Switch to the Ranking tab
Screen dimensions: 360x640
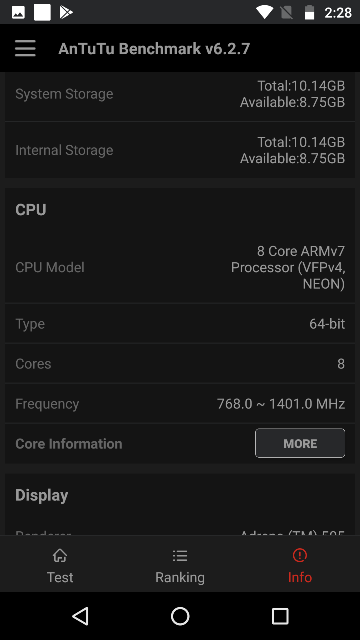click(180, 564)
